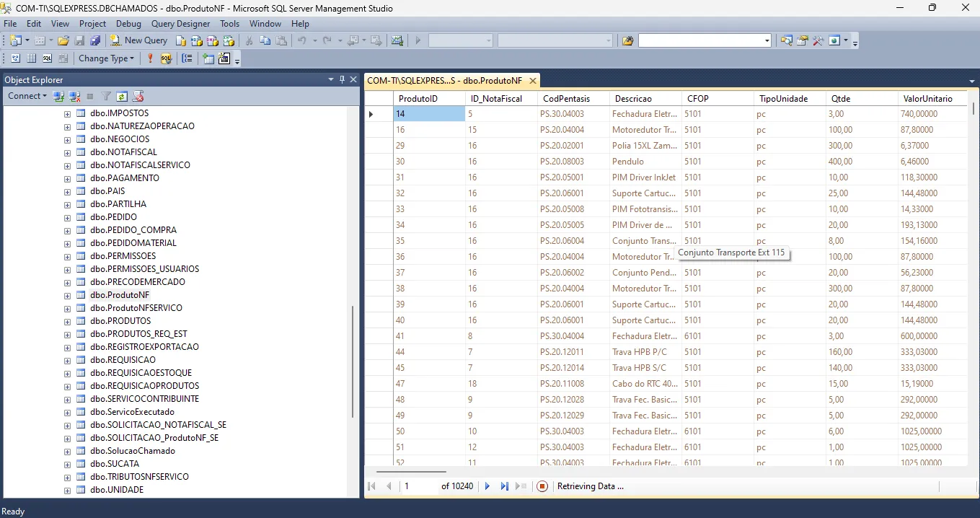Click the Copy icon in toolbar
The height and width of the screenshot is (518, 980).
[265, 40]
